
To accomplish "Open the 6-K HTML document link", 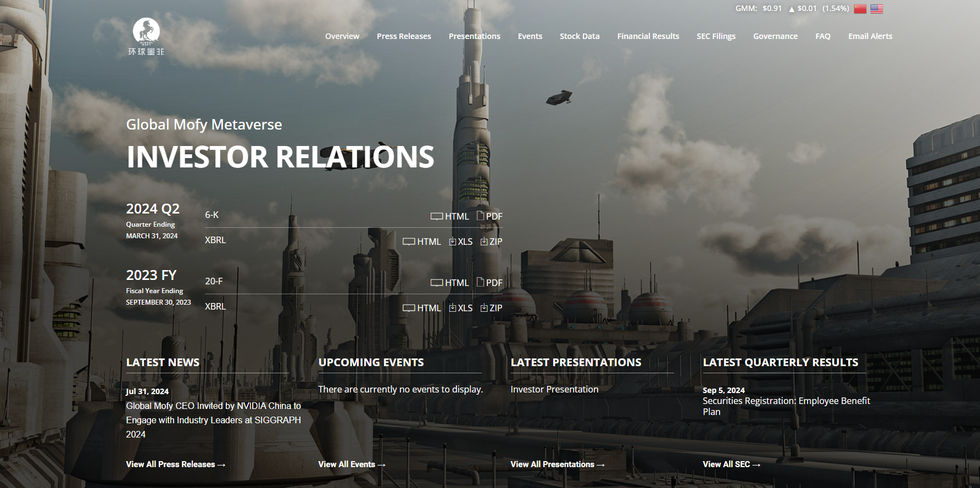I will point(450,216).
